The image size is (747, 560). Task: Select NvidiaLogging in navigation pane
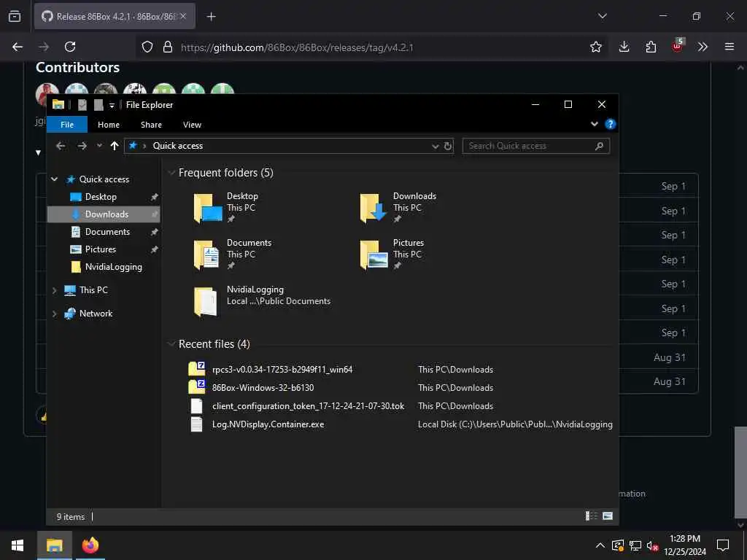104,267
